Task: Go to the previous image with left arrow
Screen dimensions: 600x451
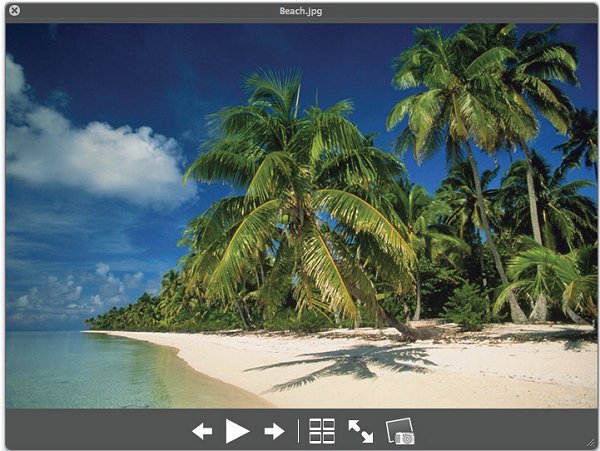Action: [x=202, y=431]
